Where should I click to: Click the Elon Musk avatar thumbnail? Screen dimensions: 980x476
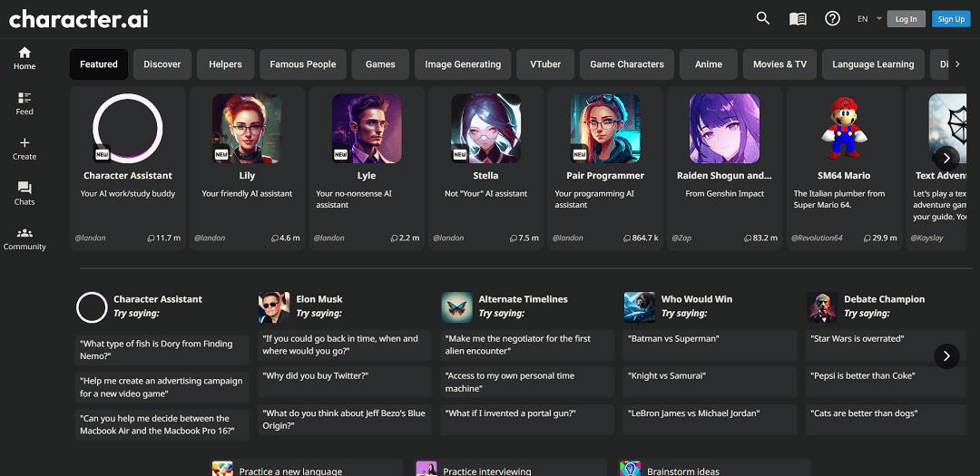coord(273,307)
